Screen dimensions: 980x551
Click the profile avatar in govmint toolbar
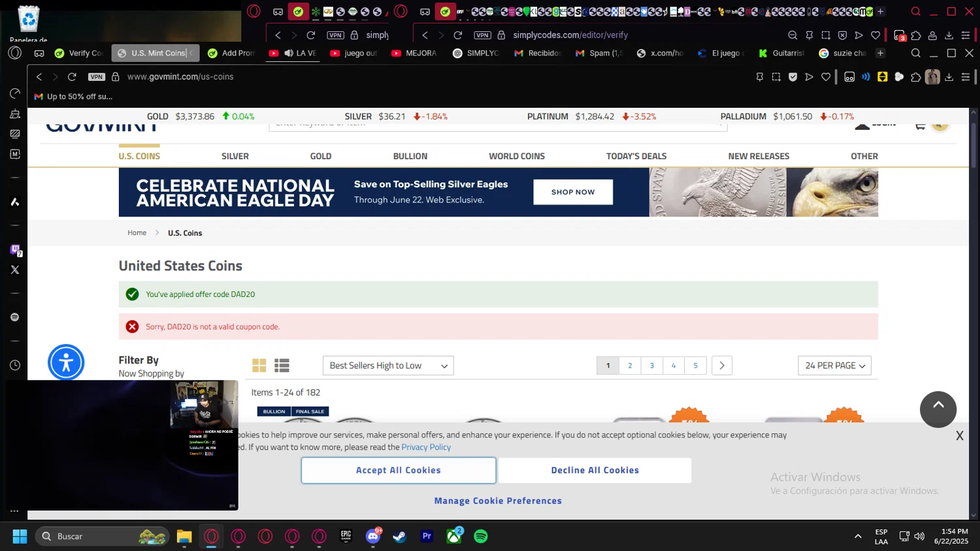click(932, 77)
